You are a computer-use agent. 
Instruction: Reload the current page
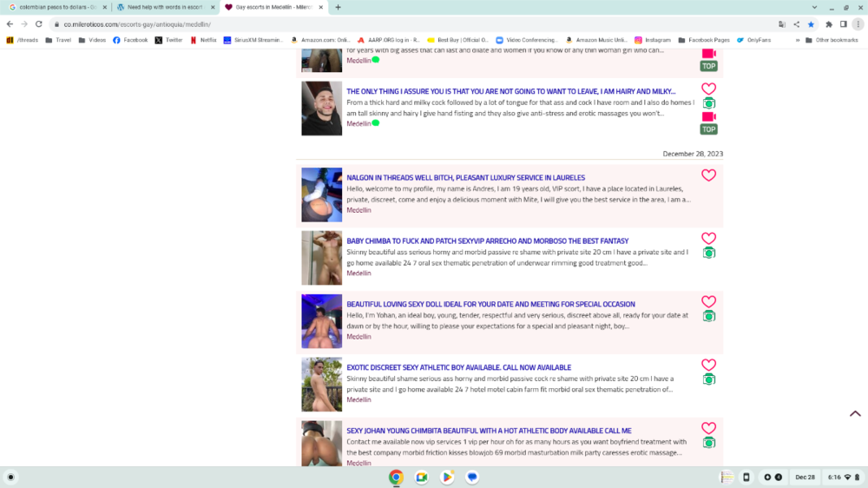pyautogui.click(x=39, y=24)
